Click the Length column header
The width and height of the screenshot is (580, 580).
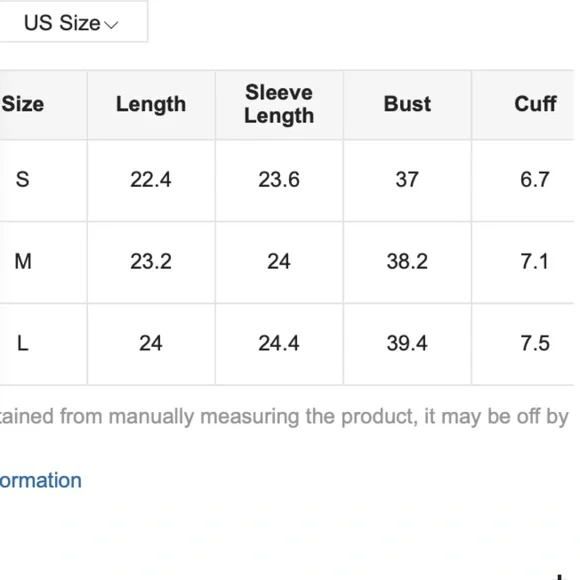tap(151, 104)
